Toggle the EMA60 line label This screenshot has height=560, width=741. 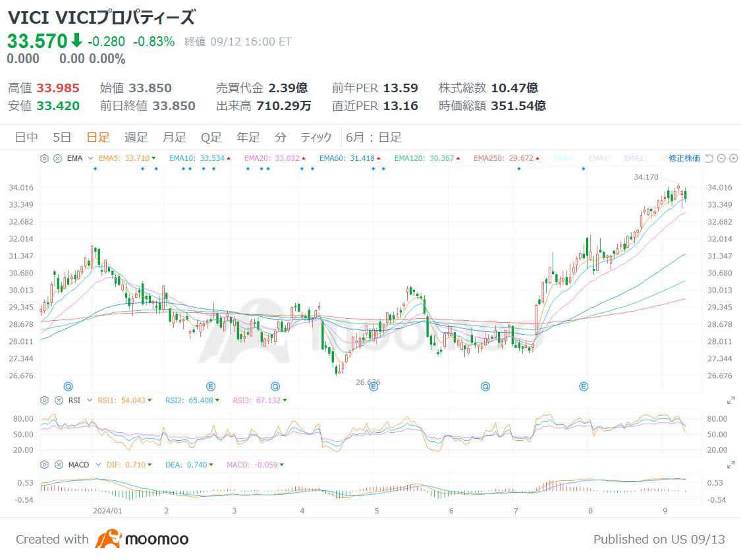click(350, 158)
